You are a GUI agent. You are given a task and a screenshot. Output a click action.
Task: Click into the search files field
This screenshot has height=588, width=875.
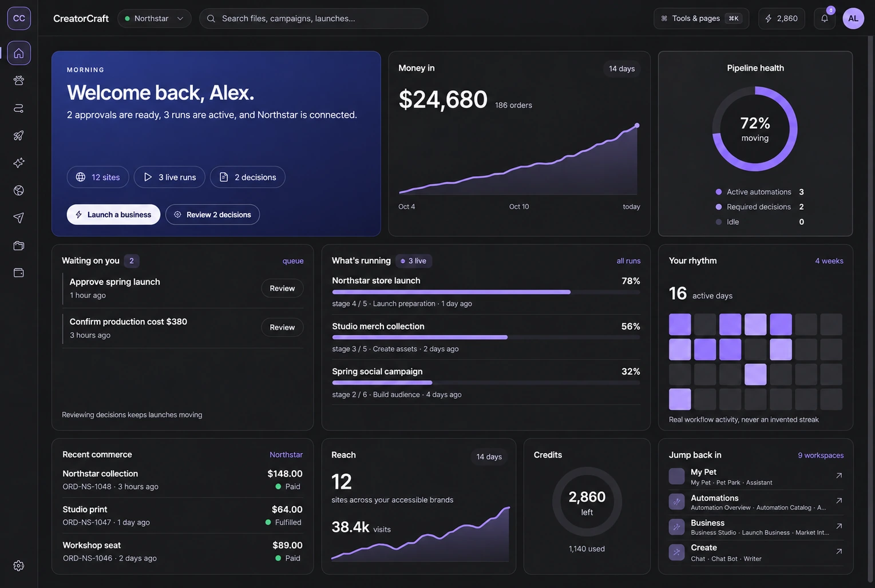314,18
